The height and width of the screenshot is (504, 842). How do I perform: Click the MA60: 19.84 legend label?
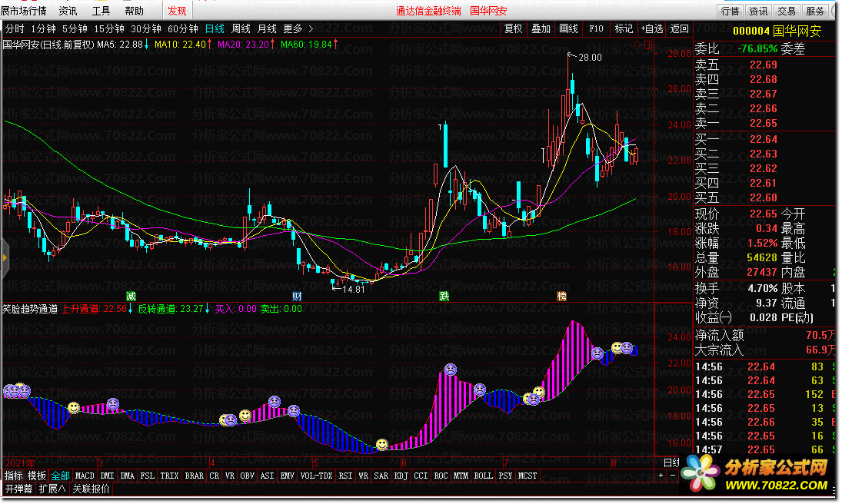(306, 45)
